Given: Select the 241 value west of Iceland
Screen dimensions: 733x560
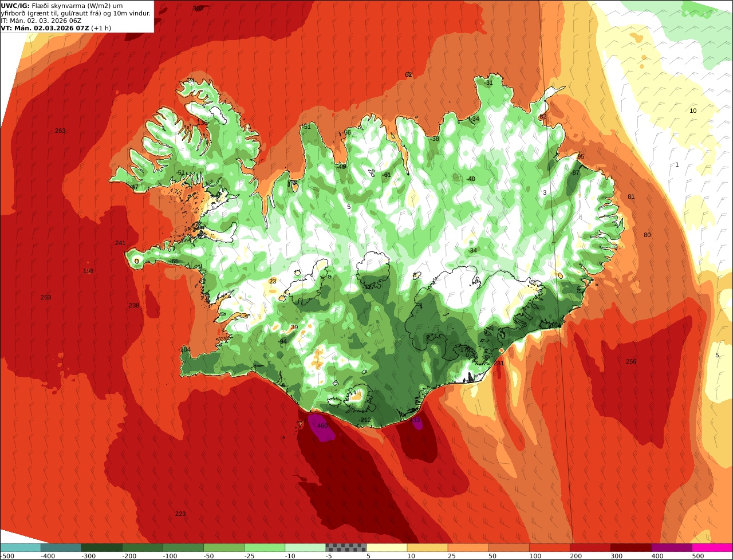Looking at the screenshot, I should tap(120, 243).
